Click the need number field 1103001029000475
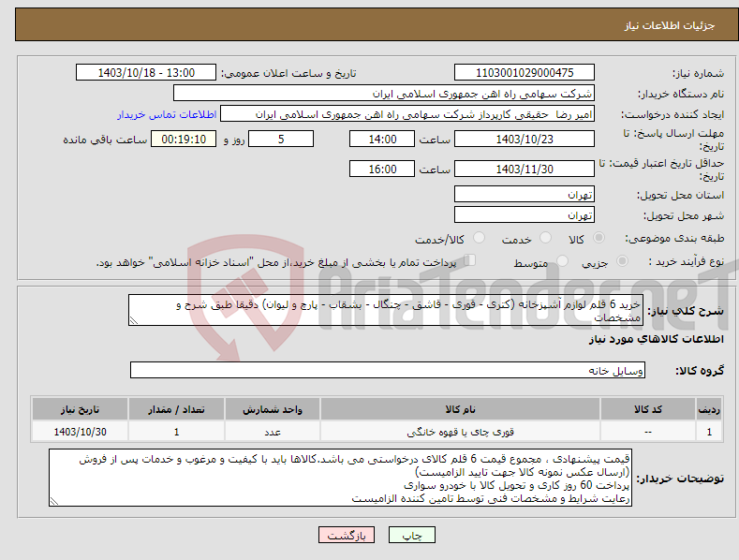This screenshot has width=739, height=560. coord(525,73)
